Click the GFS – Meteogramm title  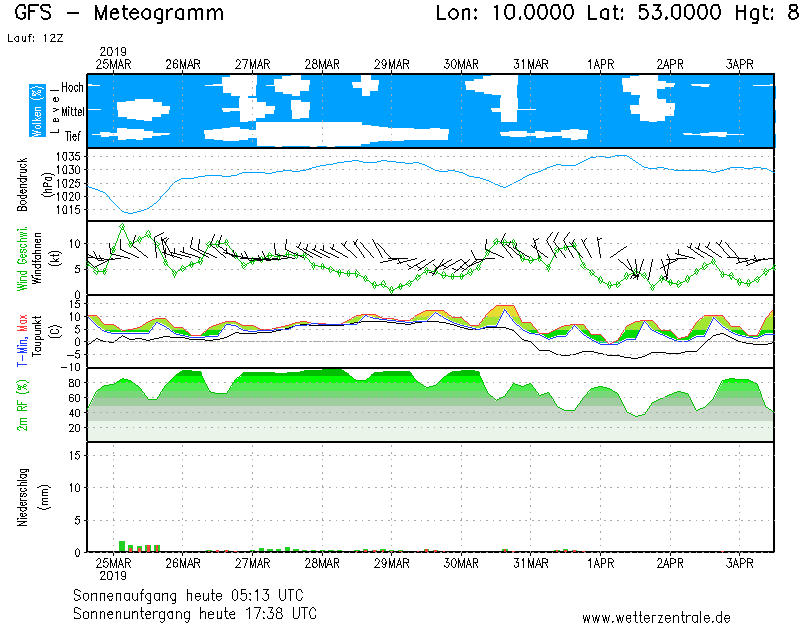(x=119, y=14)
